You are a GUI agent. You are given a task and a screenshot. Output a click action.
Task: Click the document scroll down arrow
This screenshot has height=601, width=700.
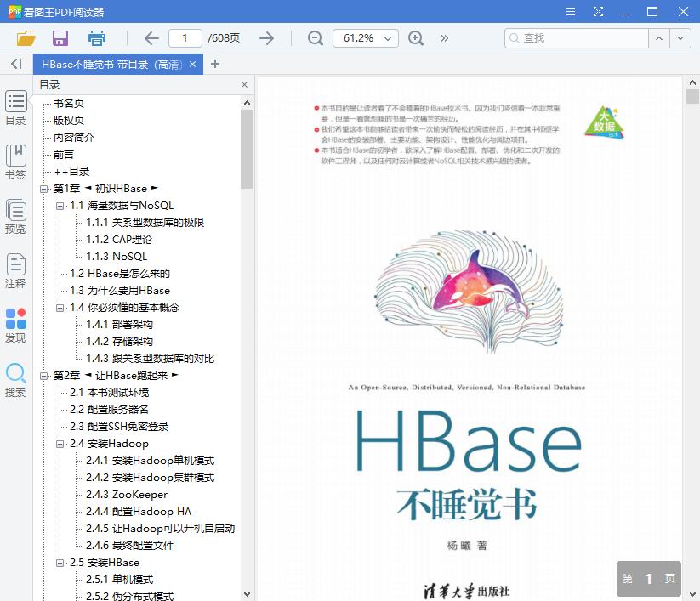(x=693, y=594)
